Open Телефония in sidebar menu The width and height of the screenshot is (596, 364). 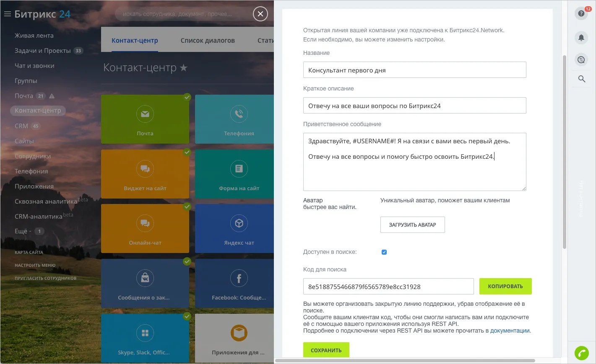click(x=31, y=171)
